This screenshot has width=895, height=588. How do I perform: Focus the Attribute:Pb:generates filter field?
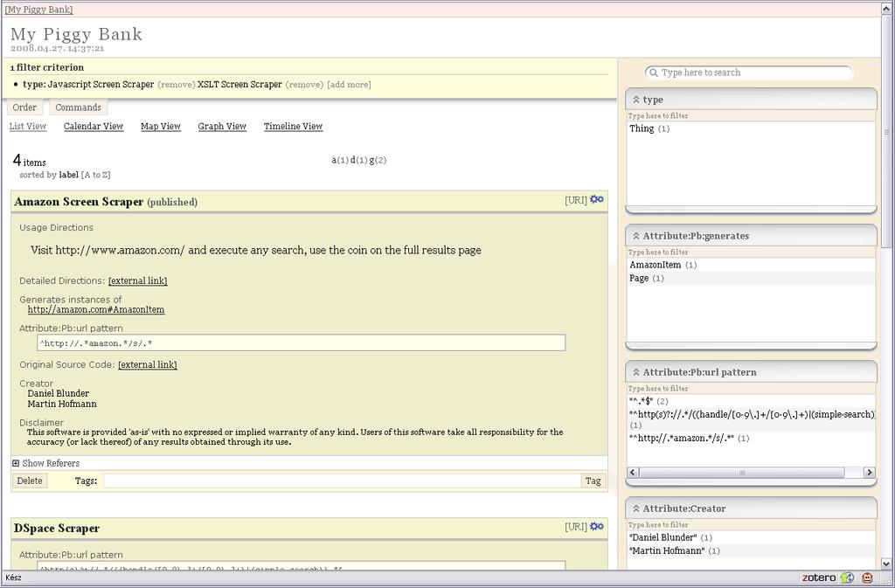(751, 252)
